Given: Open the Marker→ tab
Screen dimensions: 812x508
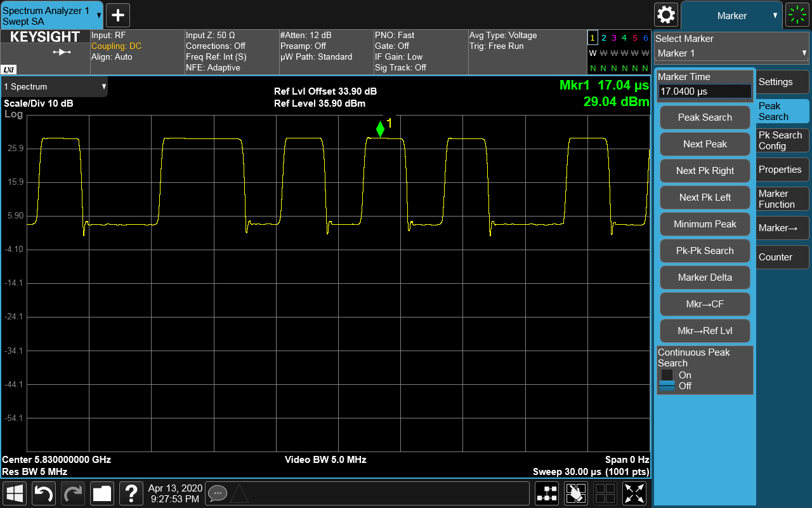Looking at the screenshot, I should (783, 228).
